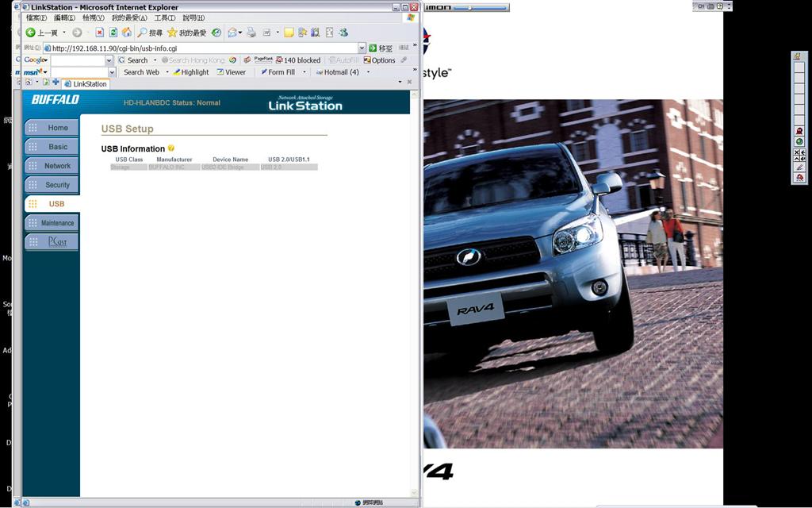Open the Google Search button dropdown arrow
Image resolution: width=812 pixels, height=508 pixels.
coord(155,60)
